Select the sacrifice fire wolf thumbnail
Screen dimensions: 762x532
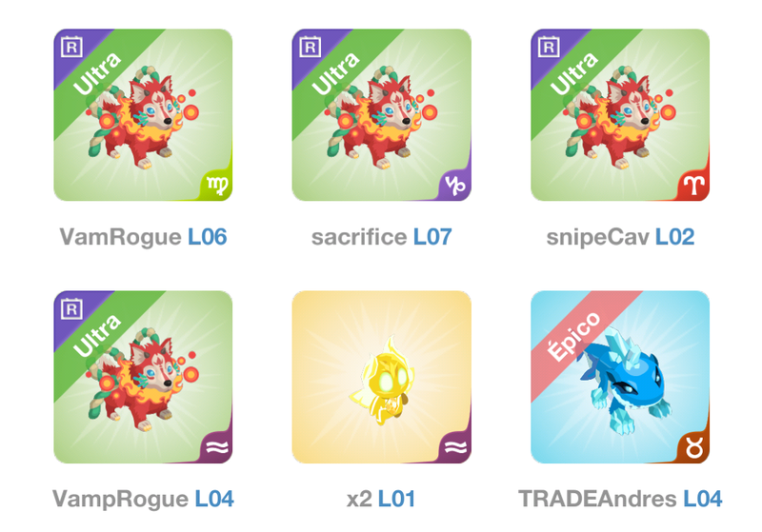click(x=382, y=115)
